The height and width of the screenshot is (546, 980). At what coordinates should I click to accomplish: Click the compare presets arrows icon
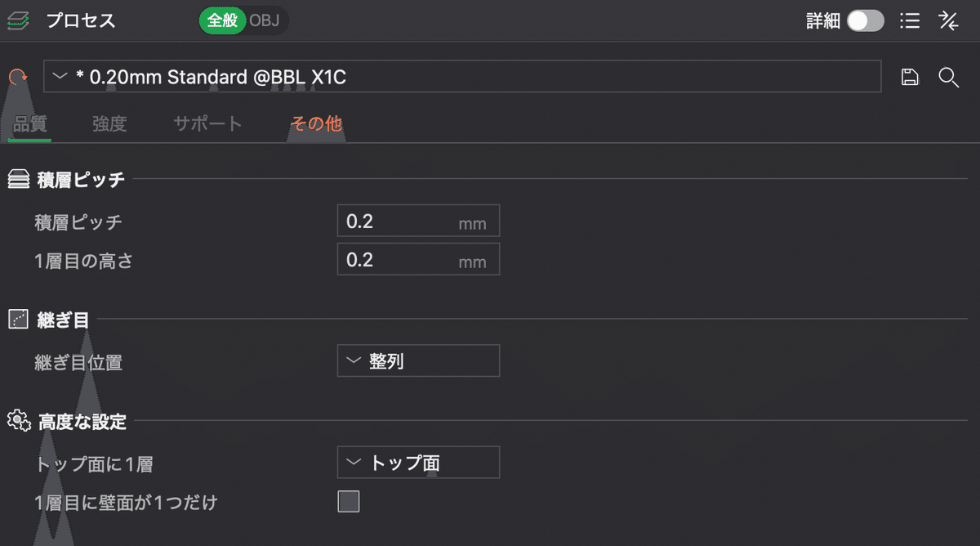(948, 20)
